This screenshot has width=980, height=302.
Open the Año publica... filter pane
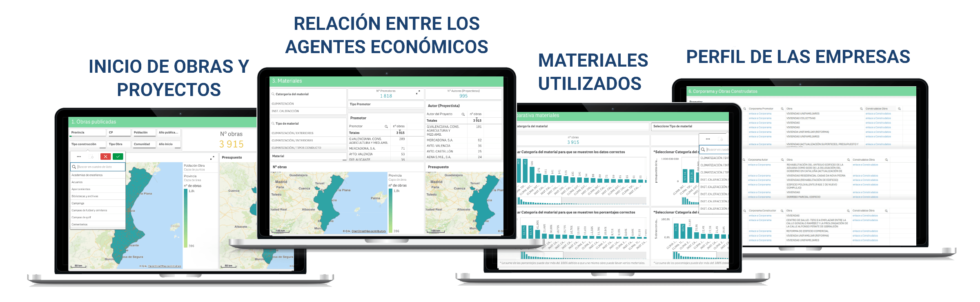click(x=169, y=133)
